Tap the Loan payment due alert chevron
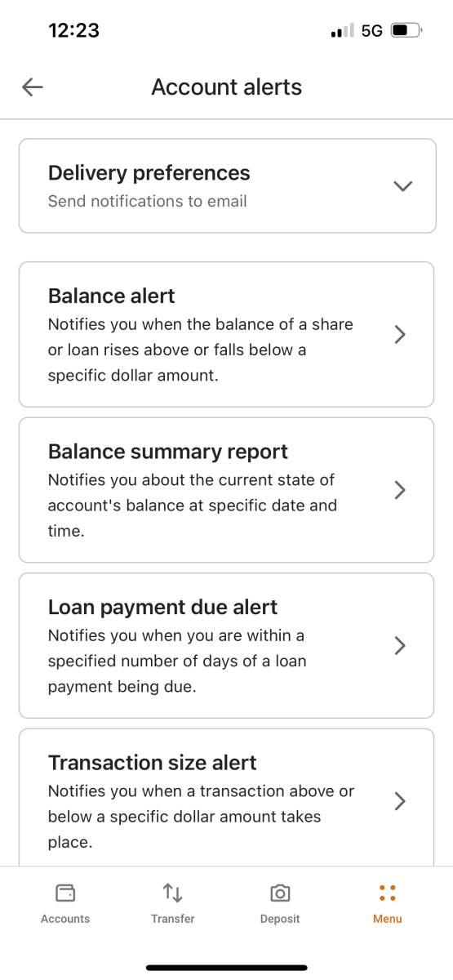Screen dimensions: 453x980 [x=400, y=645]
